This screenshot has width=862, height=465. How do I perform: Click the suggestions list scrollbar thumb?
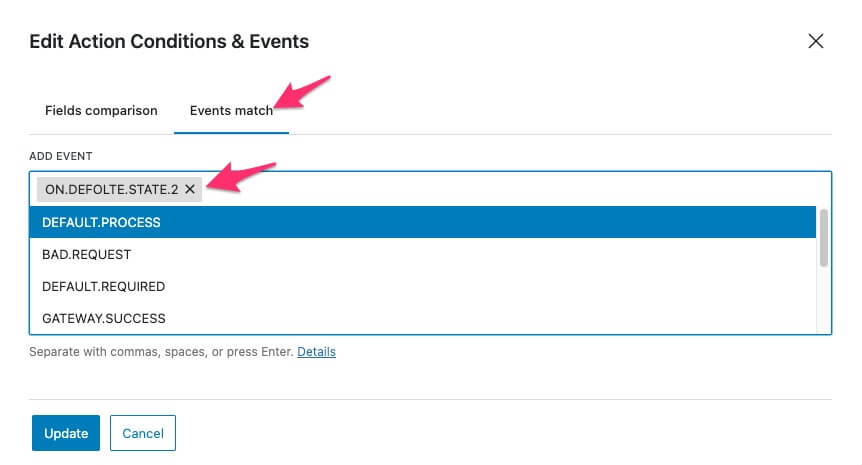point(824,237)
